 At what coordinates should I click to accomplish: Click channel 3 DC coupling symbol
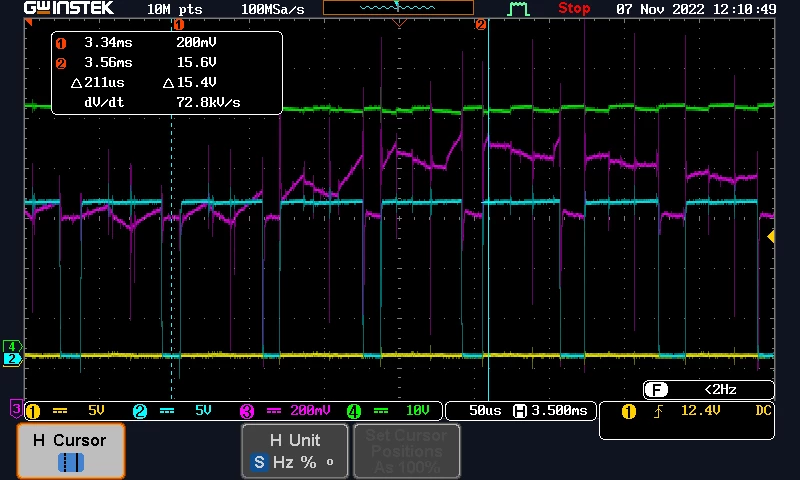click(x=274, y=411)
